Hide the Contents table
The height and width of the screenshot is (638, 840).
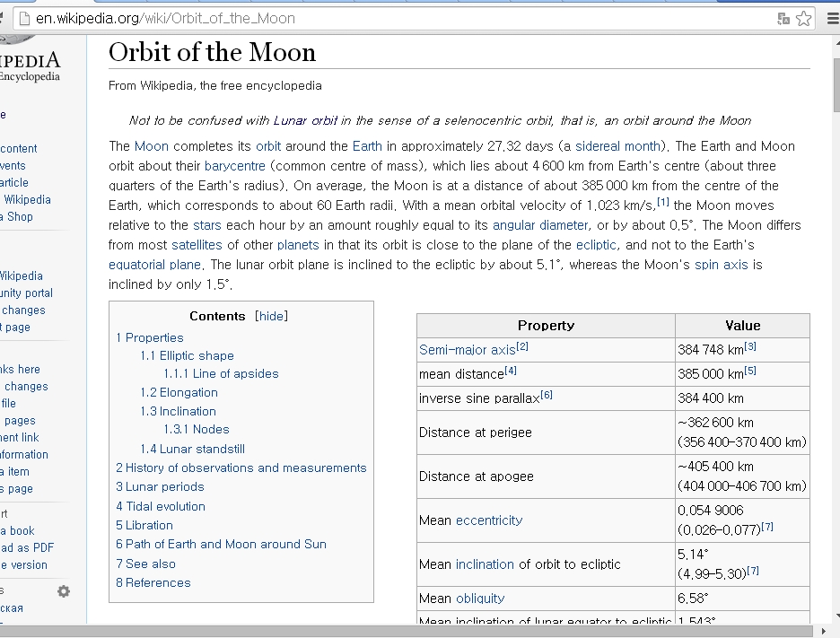(x=272, y=316)
